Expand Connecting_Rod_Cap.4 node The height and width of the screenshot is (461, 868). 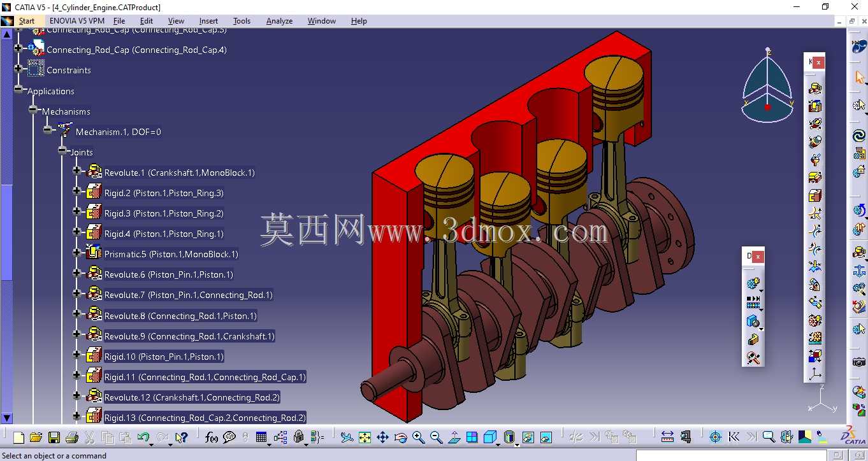click(18, 48)
